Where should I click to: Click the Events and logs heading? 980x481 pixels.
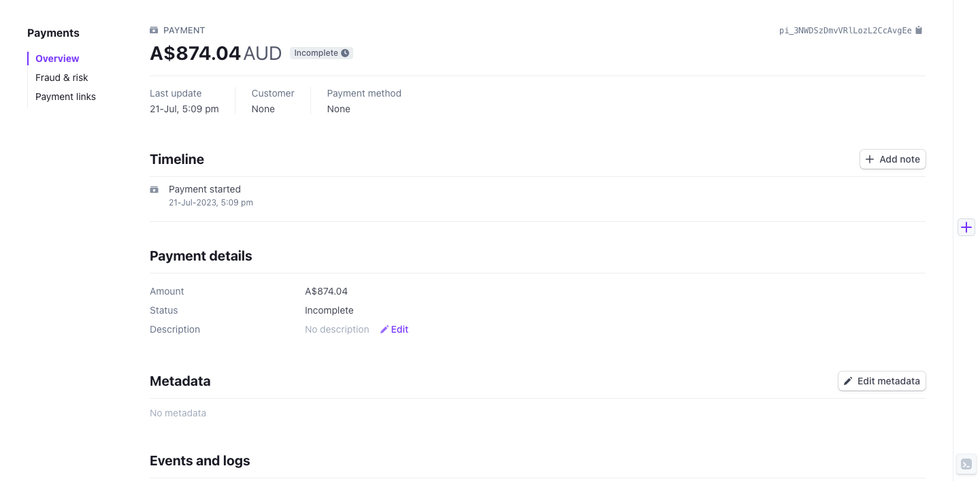tap(199, 461)
